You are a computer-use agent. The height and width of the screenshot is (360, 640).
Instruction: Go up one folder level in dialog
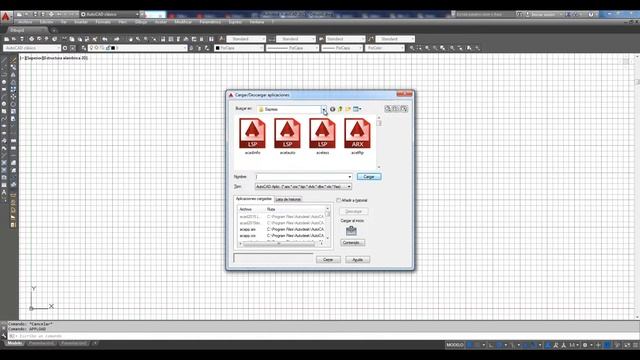point(340,109)
